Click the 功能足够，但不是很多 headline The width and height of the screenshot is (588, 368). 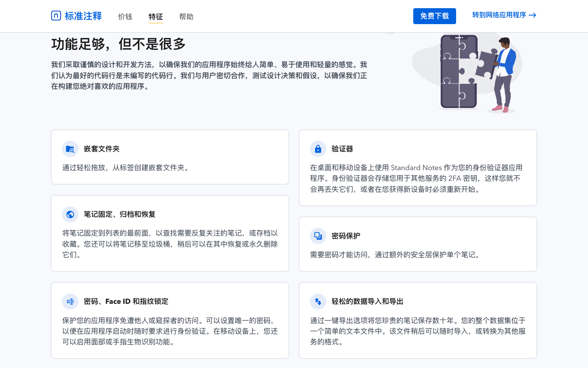(118, 44)
